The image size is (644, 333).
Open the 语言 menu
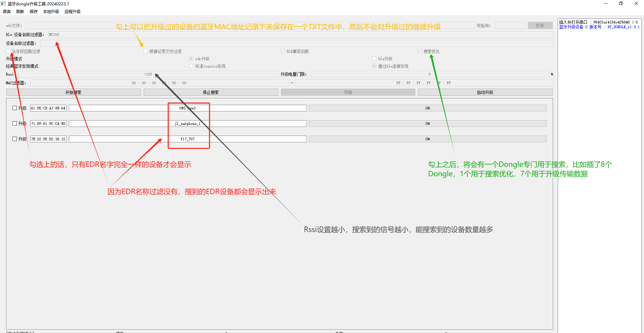(x=7, y=11)
